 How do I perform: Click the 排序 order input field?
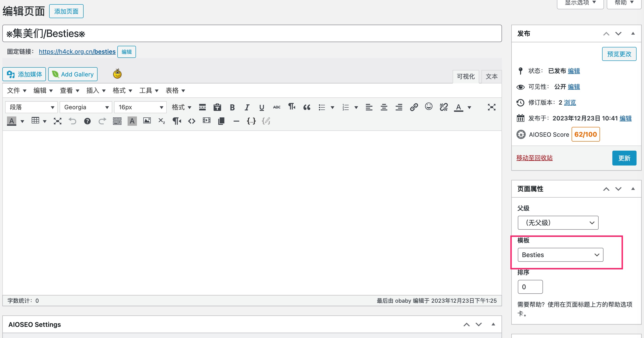click(530, 287)
